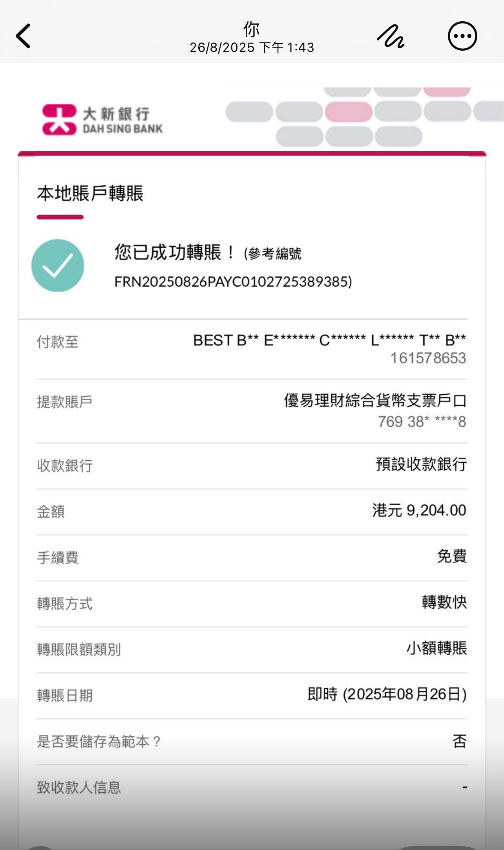504x850 pixels.
Task: Tap the payee name starting with BEST
Action: click(x=329, y=340)
